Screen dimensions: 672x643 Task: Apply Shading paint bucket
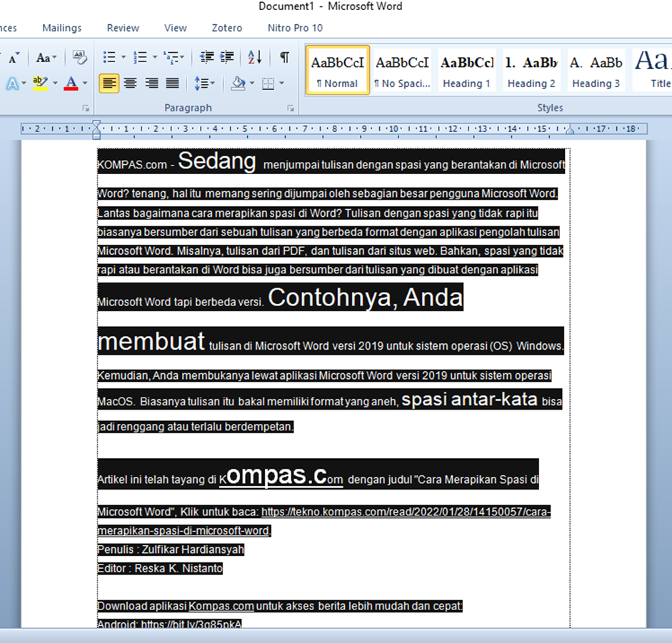(x=238, y=83)
